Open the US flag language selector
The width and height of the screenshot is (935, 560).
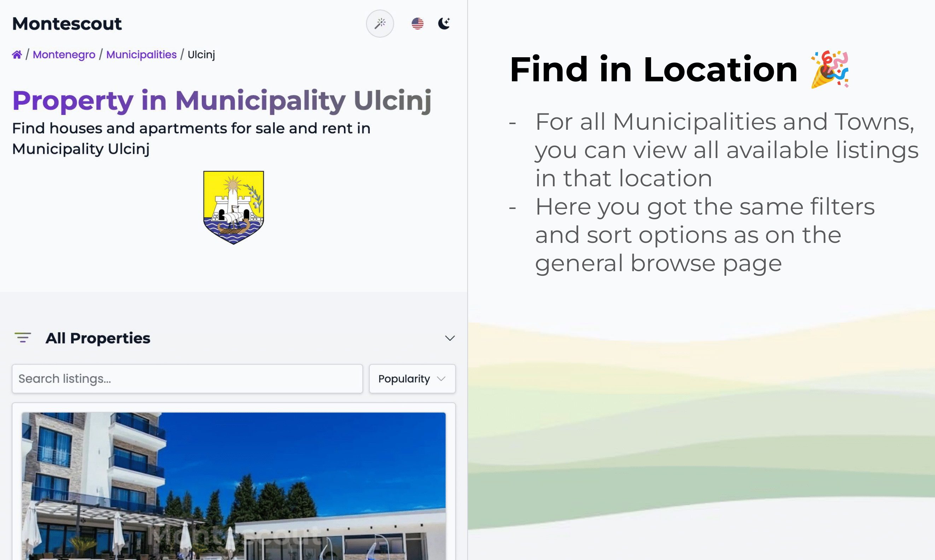[x=417, y=24]
